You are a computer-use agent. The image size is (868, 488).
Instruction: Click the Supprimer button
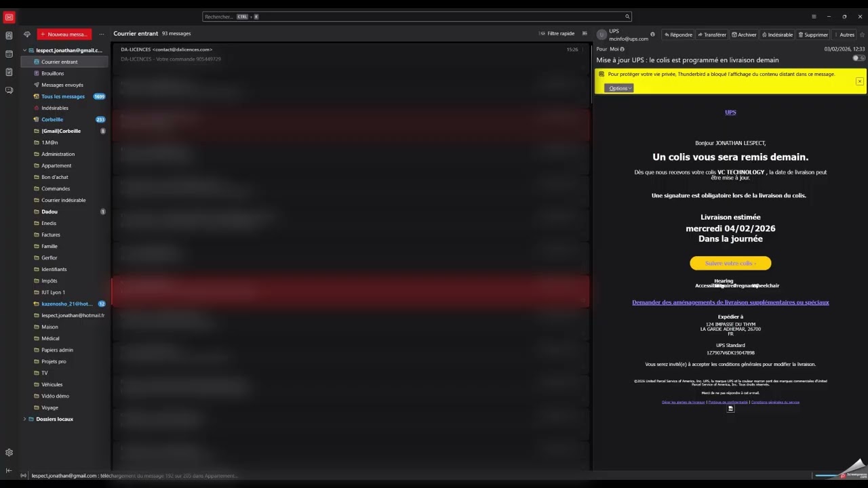(x=812, y=35)
